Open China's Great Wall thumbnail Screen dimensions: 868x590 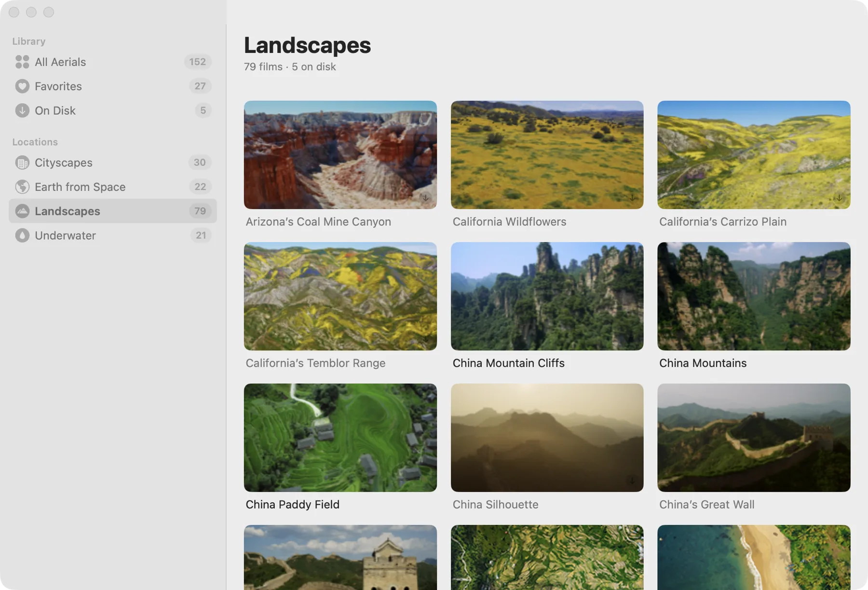(x=754, y=438)
